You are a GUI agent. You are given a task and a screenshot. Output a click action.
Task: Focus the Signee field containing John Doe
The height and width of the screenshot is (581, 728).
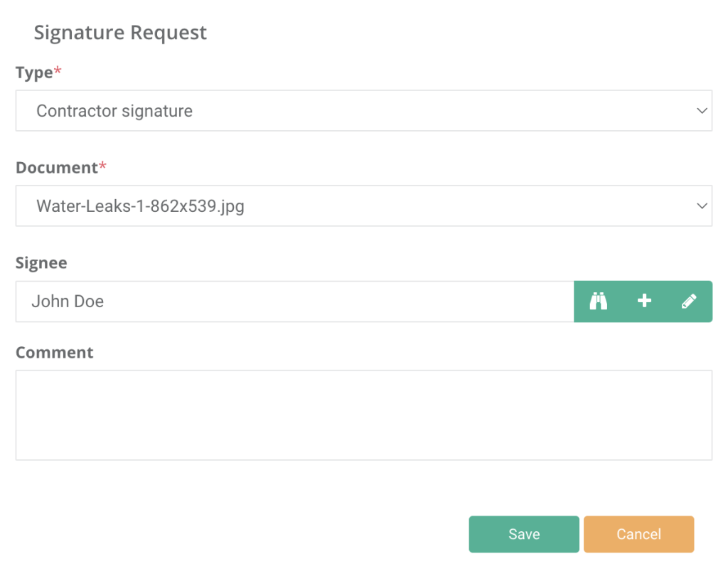tap(295, 302)
